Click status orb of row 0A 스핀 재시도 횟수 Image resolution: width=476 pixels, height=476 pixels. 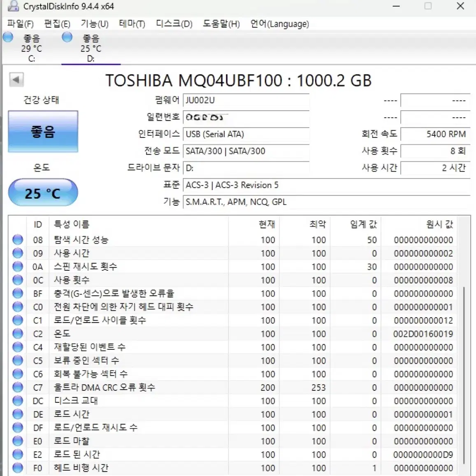tap(18, 266)
